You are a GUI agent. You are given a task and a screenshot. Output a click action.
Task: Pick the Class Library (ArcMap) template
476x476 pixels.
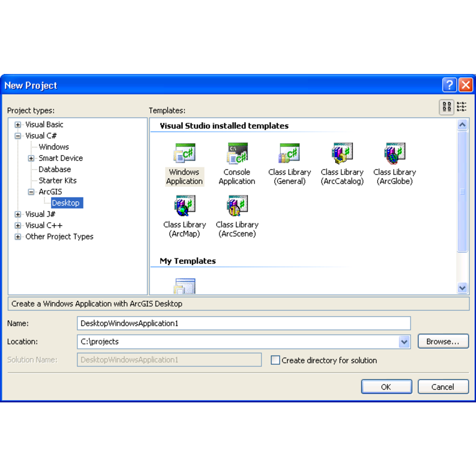tap(184, 206)
